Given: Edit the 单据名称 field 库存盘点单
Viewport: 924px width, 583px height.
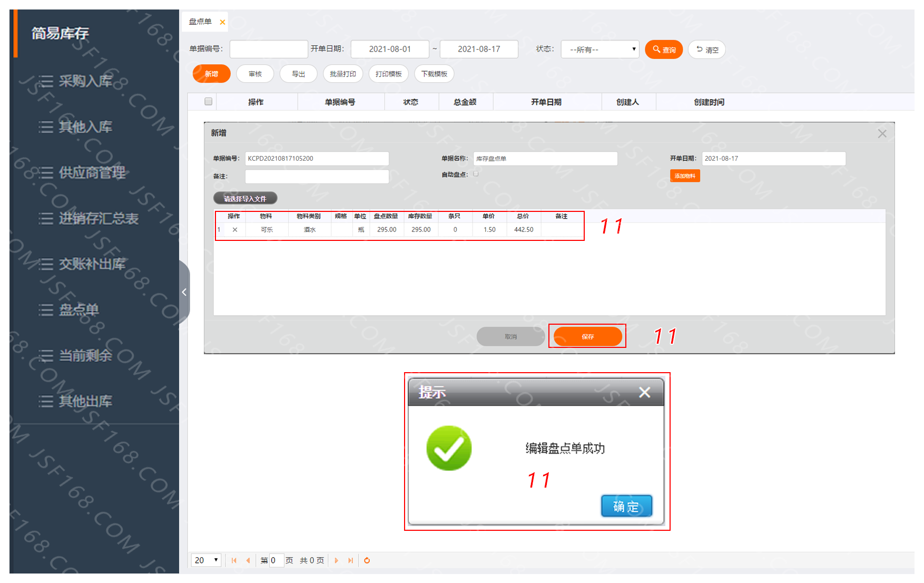Looking at the screenshot, I should pos(545,159).
